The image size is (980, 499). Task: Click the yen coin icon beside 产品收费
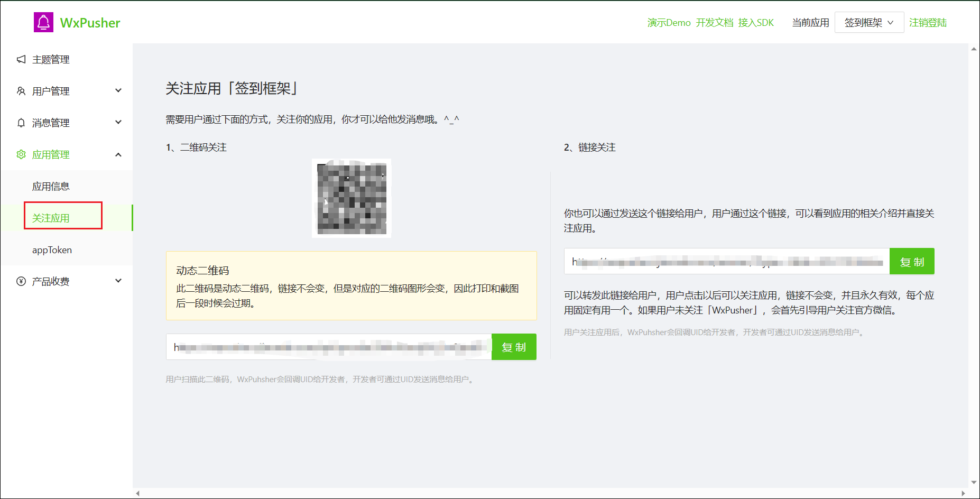[x=21, y=281]
